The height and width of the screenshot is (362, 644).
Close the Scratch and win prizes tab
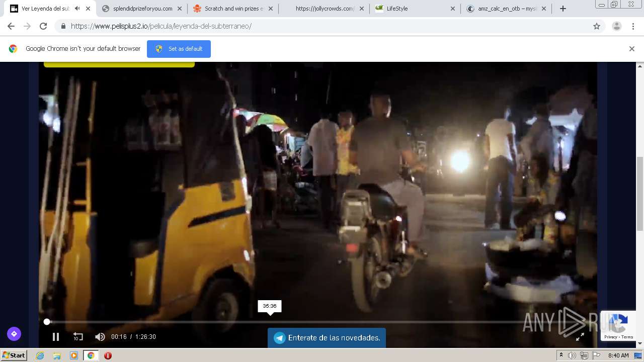click(271, 9)
